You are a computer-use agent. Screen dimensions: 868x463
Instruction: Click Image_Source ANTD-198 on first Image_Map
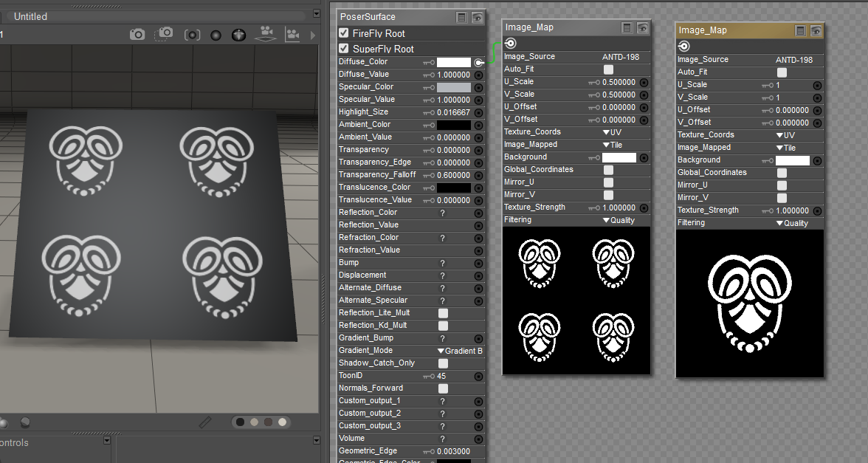[621, 57]
